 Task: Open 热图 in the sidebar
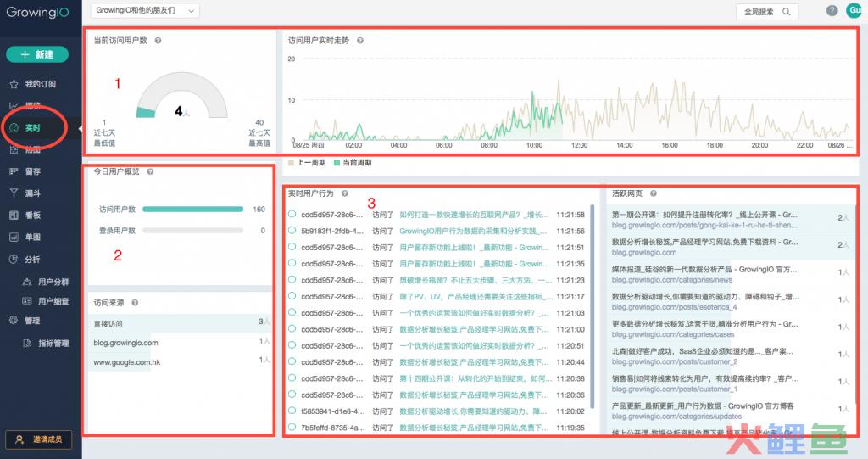pos(33,149)
